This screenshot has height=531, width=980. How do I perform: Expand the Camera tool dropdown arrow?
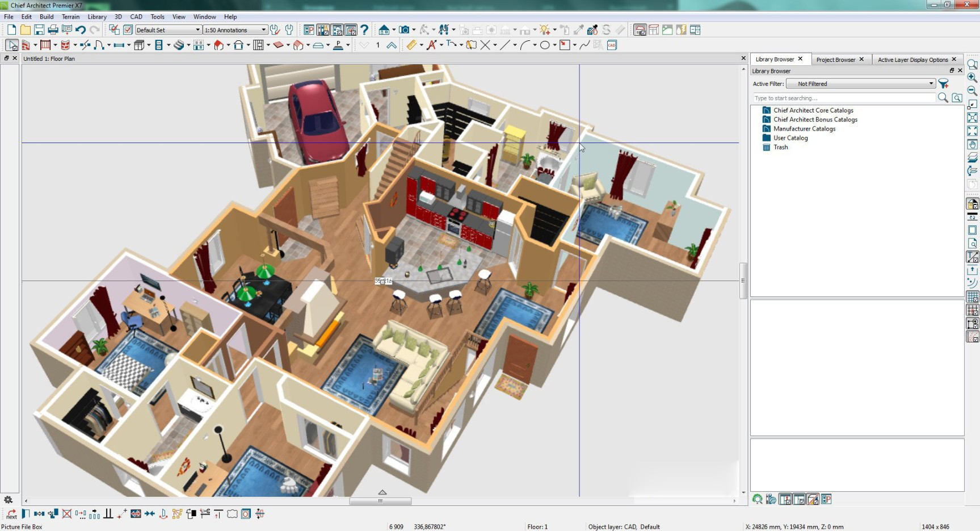(x=414, y=30)
